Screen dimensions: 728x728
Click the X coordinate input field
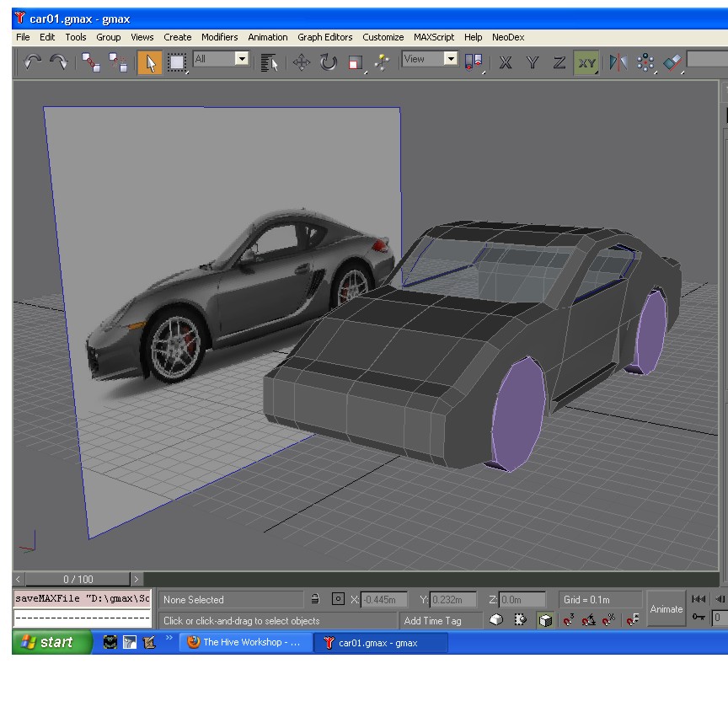[384, 599]
